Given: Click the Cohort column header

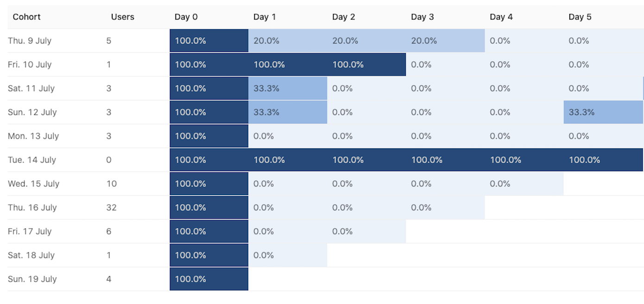Looking at the screenshot, I should point(27,17).
